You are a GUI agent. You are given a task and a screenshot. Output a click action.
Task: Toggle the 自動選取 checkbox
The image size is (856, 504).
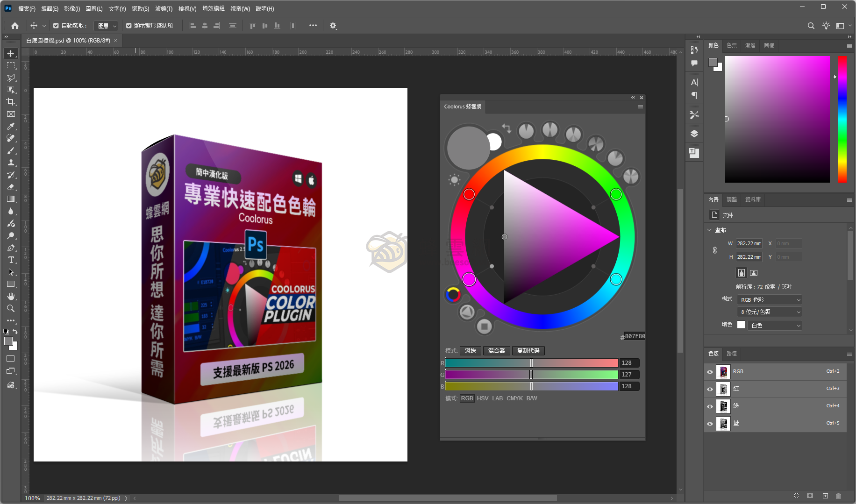pos(56,26)
